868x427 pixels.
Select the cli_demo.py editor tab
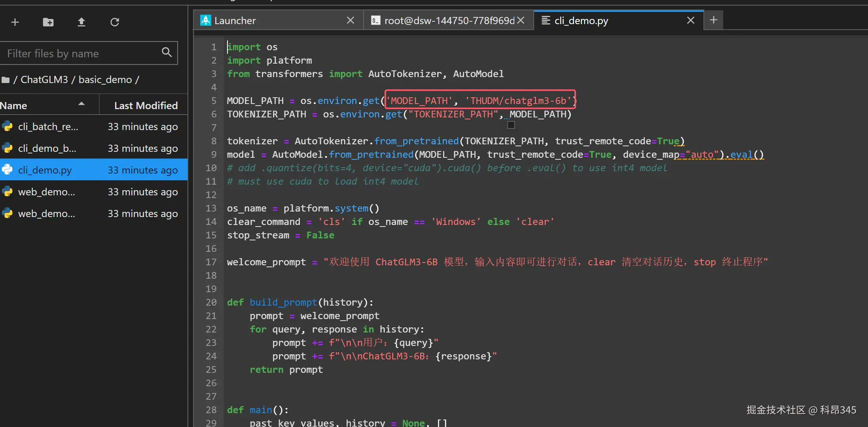pos(619,20)
